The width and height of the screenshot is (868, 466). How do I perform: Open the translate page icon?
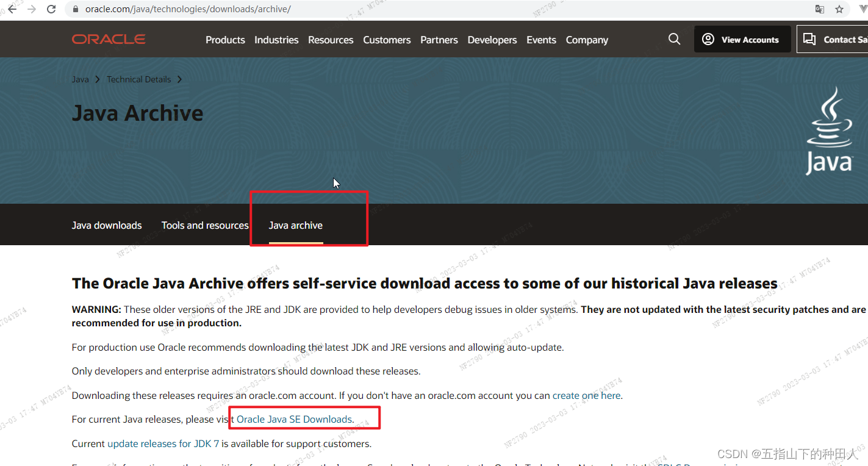tap(820, 9)
